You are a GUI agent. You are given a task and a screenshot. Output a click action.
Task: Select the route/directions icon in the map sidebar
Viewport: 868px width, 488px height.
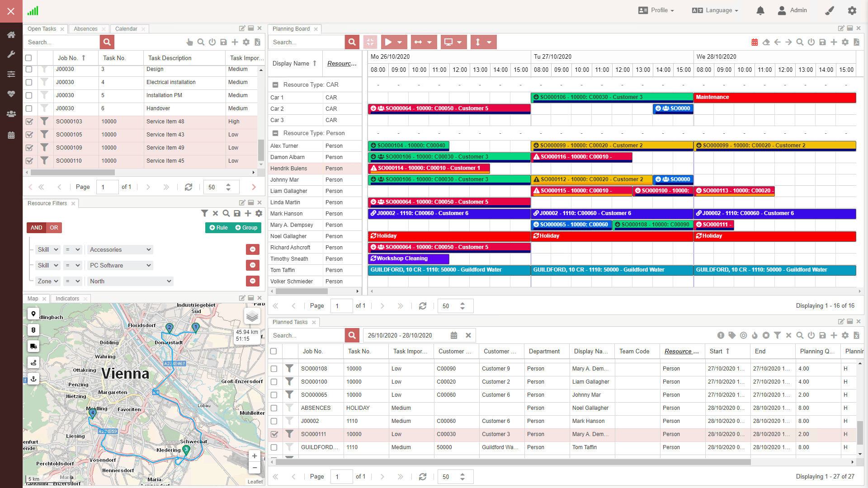[x=33, y=362]
